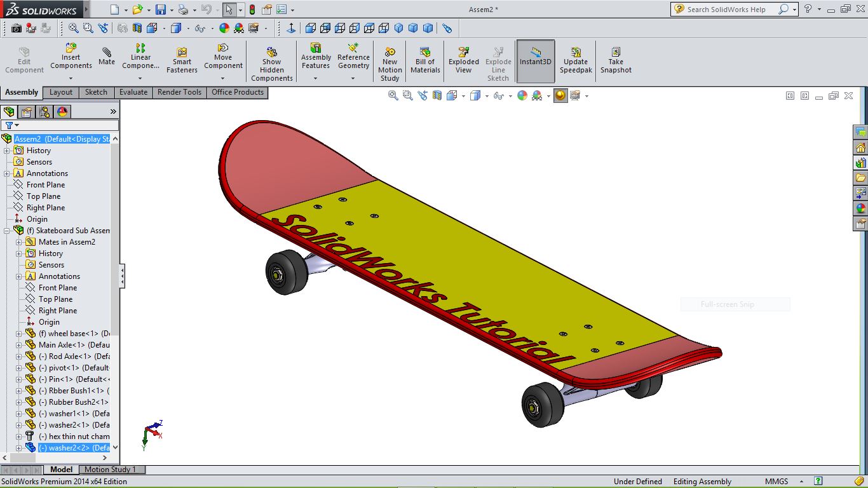Click the Insert Components tool
The width and height of the screenshot is (868, 488).
[x=71, y=57]
